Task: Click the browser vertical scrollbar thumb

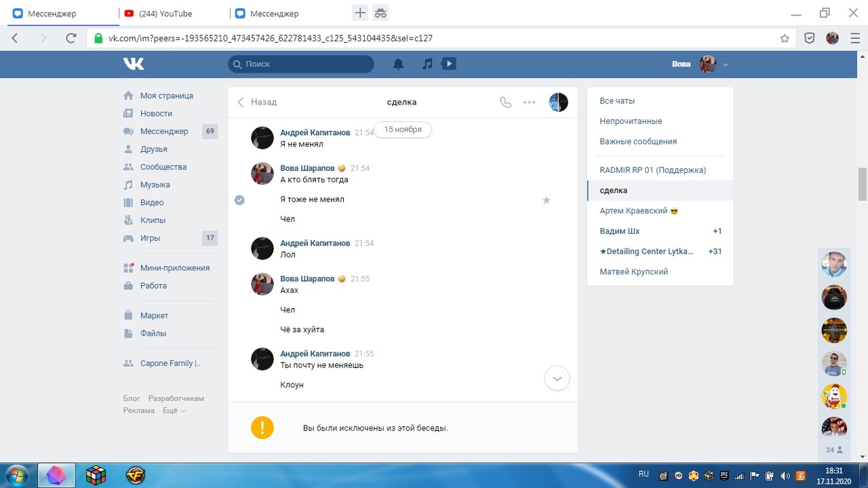Action: [x=862, y=184]
